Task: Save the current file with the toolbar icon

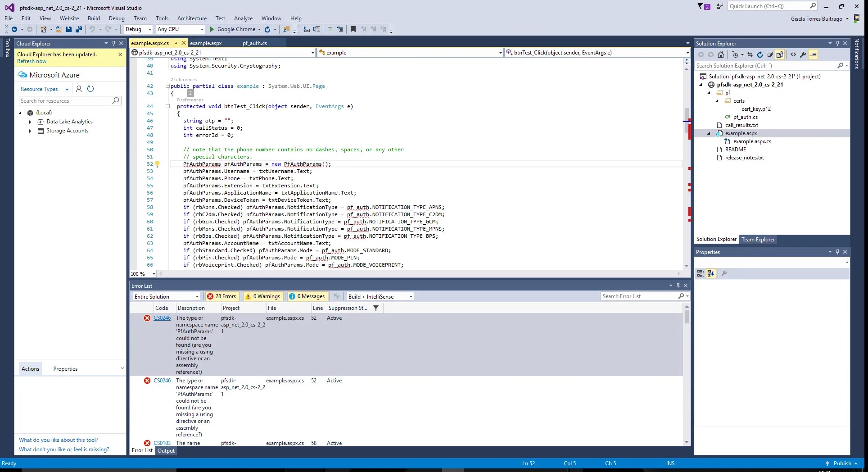Action: coord(69,29)
